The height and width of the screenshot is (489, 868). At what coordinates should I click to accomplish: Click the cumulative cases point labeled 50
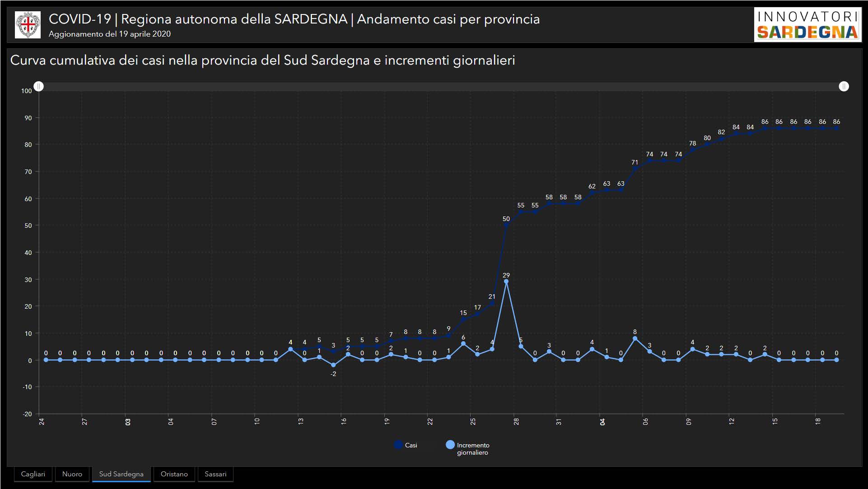click(506, 225)
